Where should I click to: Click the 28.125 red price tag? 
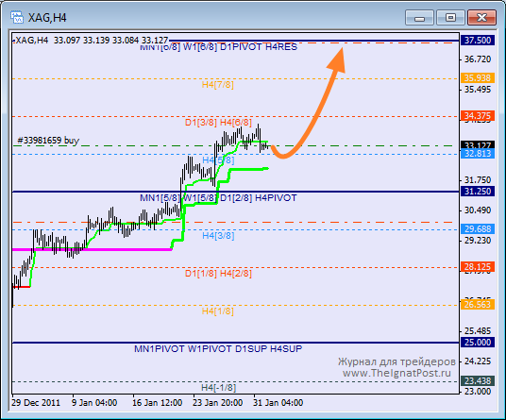coord(478,267)
